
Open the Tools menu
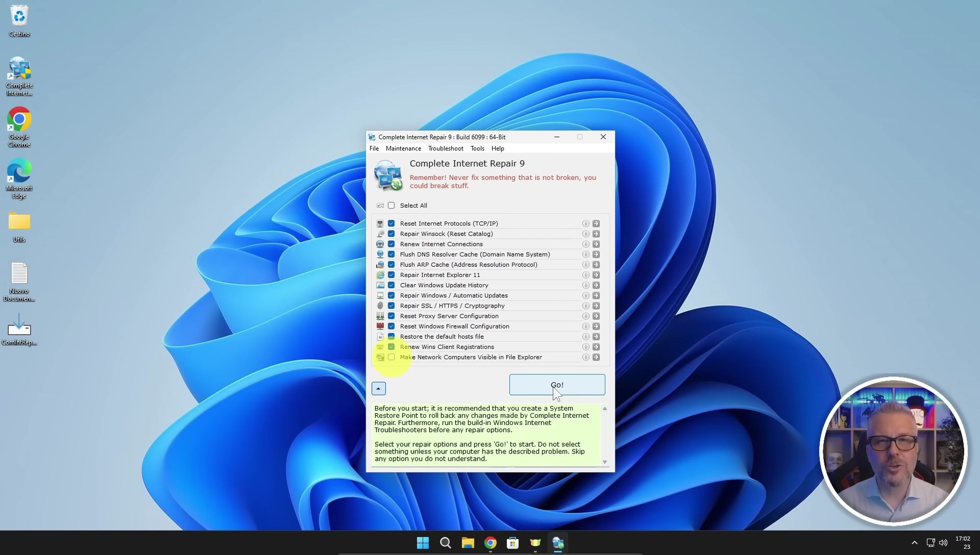[x=477, y=148]
